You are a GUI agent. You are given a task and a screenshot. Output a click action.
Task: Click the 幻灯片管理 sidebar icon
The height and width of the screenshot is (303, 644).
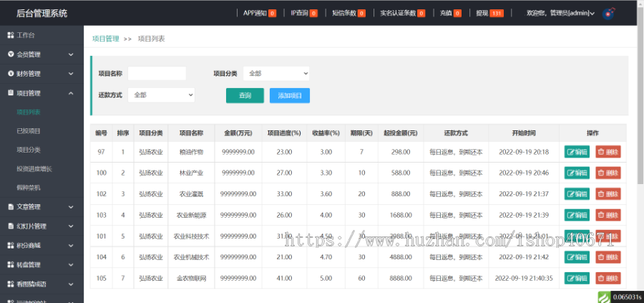pos(11,226)
